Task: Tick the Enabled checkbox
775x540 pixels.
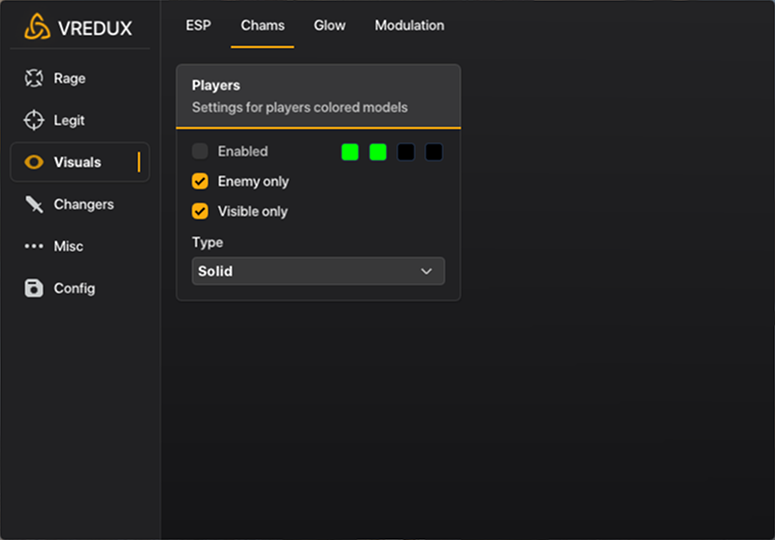Action: point(200,151)
